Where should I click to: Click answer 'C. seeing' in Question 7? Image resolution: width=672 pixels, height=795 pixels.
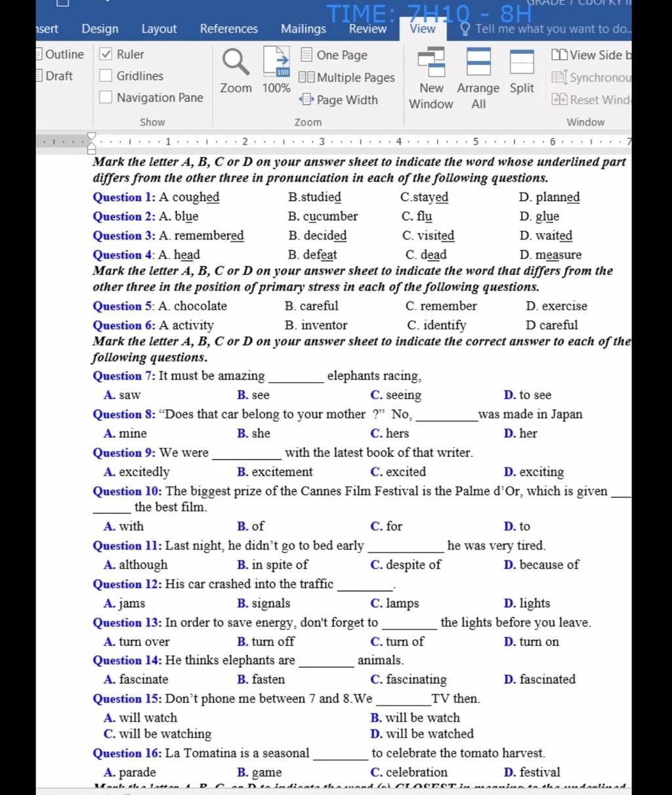point(396,395)
